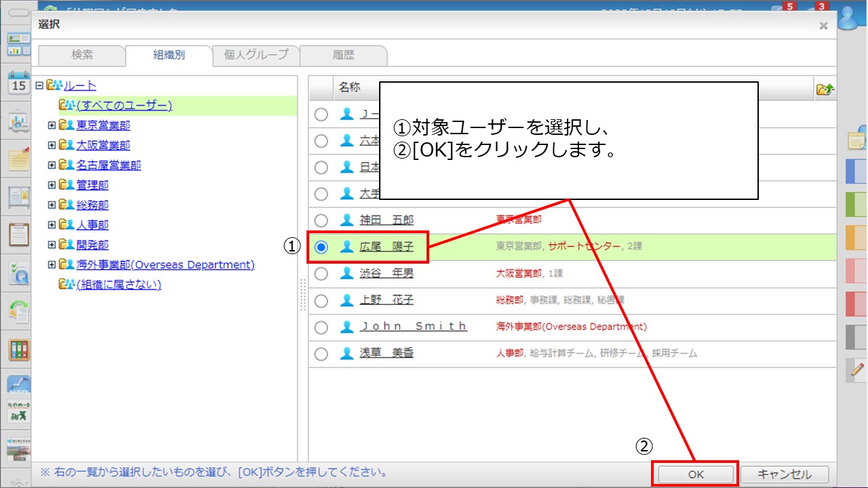Expand the 東京営業部 tree node
The image size is (868, 488).
(52, 125)
